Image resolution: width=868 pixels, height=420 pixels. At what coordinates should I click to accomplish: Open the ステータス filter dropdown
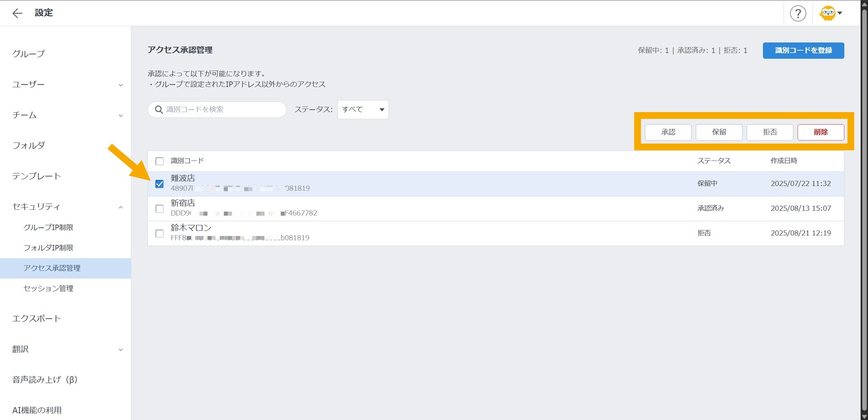point(363,109)
